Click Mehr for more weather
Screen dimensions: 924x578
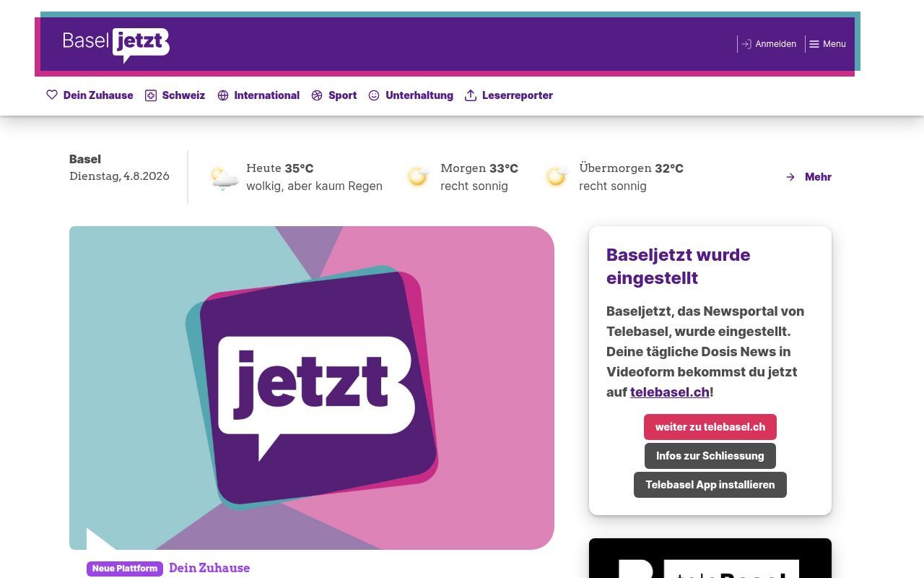[818, 177]
